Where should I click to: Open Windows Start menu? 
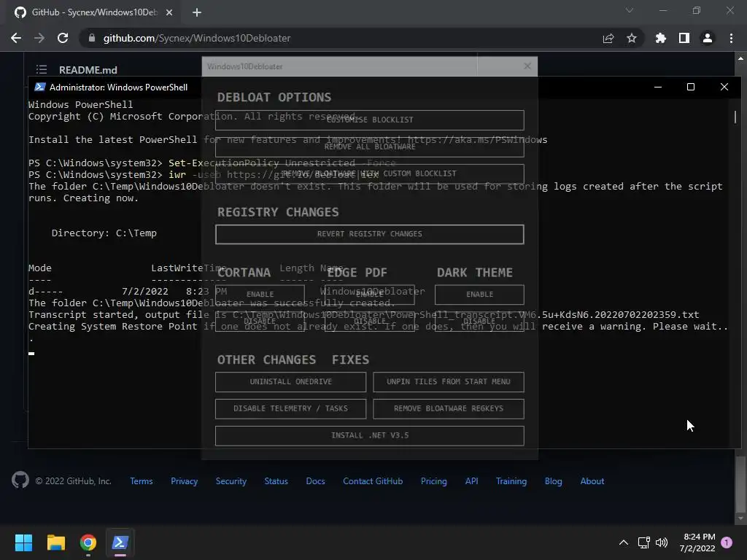click(23, 542)
